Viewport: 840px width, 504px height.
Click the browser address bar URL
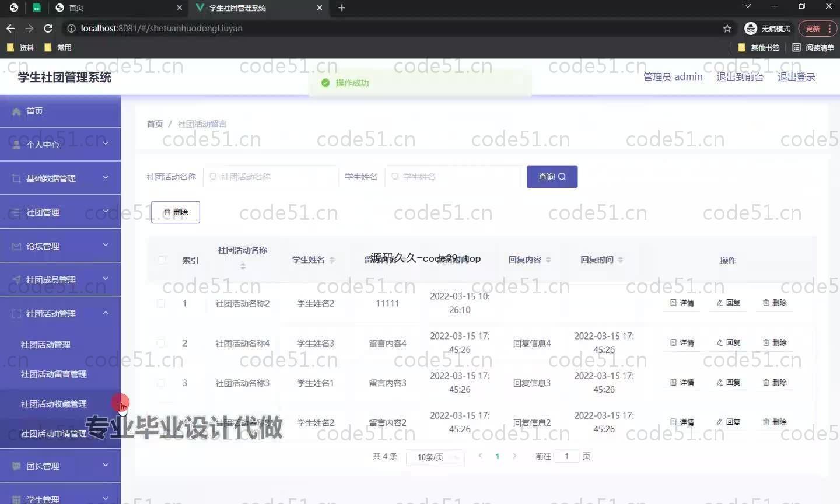click(162, 28)
